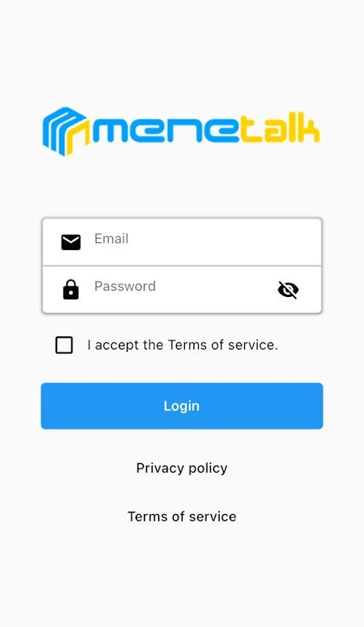Click the padlock icon beside Password
The width and height of the screenshot is (364, 627).
click(x=70, y=289)
